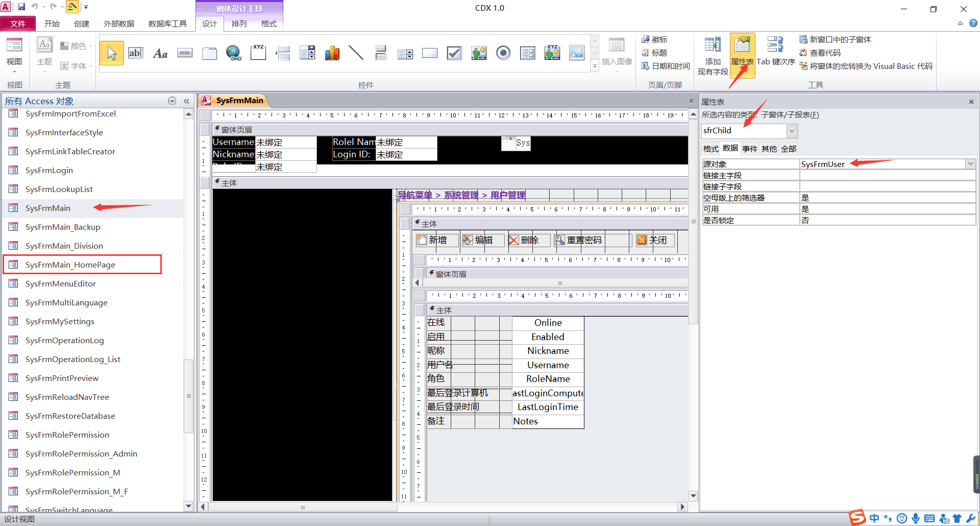The height and width of the screenshot is (526, 980).
Task: Pick the Line drawing control
Action: 356,53
